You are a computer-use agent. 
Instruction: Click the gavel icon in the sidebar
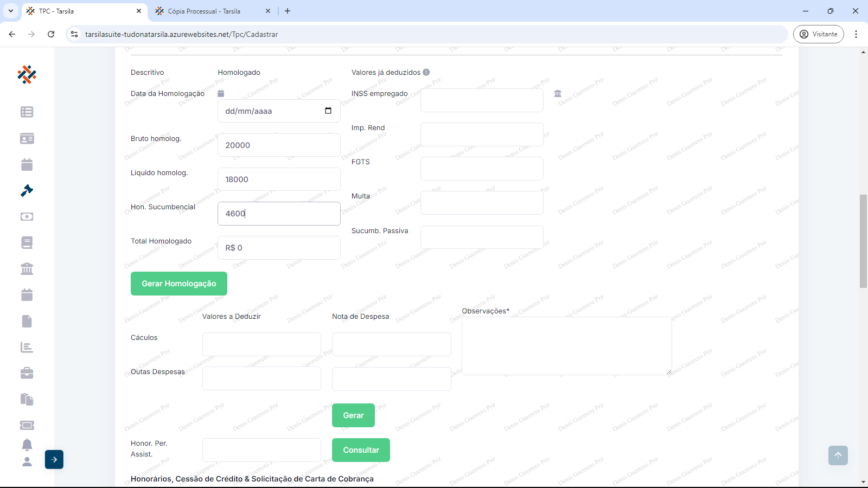27,190
